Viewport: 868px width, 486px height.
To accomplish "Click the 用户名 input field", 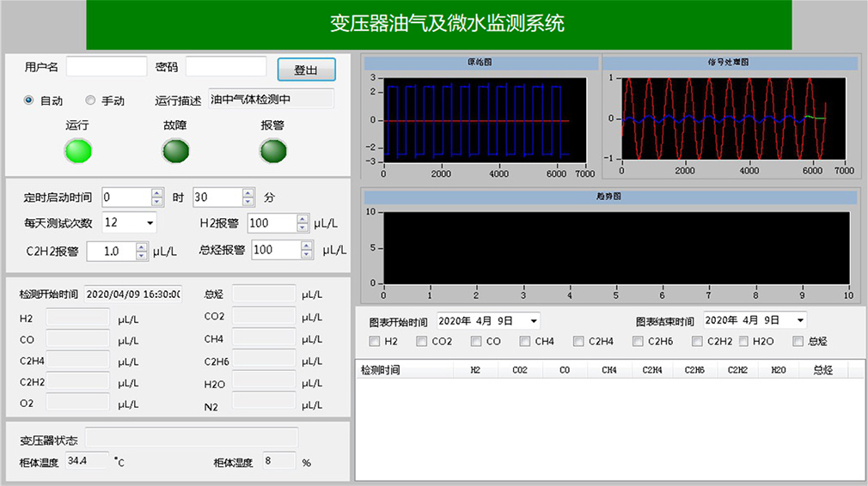I will pos(107,67).
